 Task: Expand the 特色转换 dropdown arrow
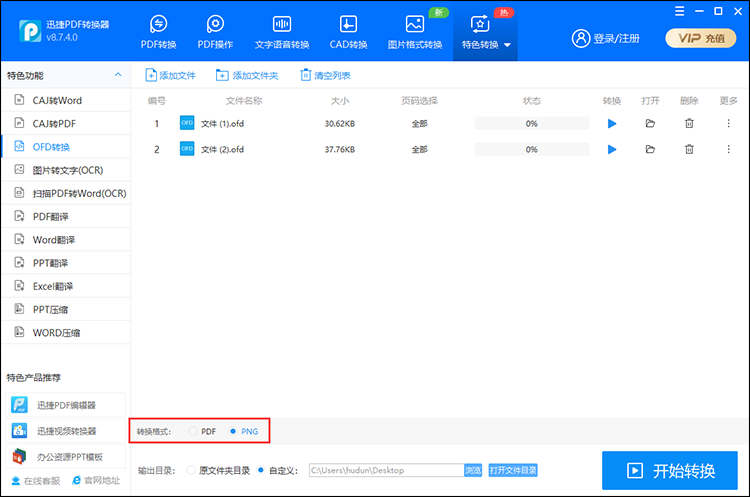pos(507,45)
